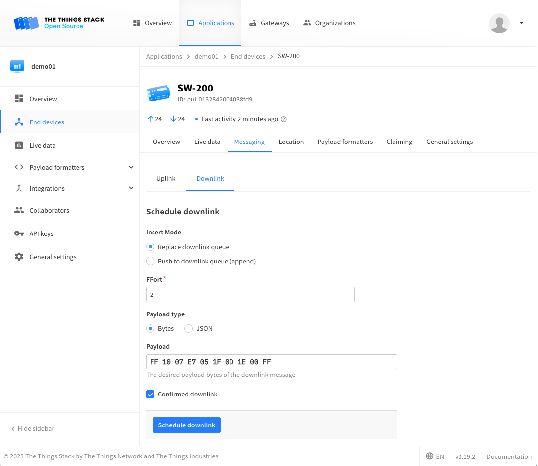Click the SW-200 device icon

click(x=158, y=93)
